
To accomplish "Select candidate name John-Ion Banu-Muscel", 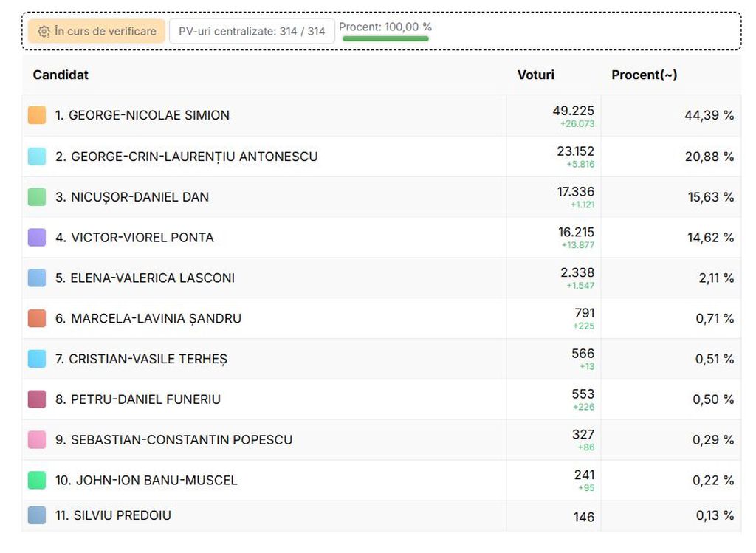I will (x=146, y=481).
